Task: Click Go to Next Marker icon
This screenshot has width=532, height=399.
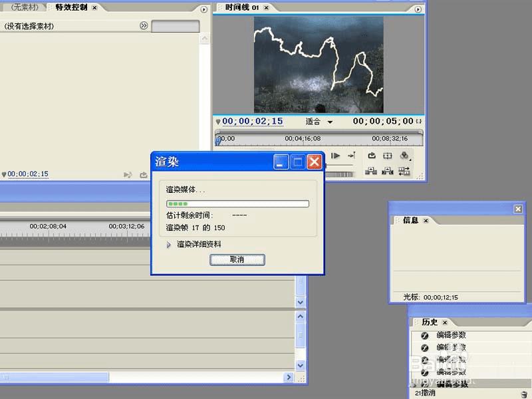Action: [x=352, y=156]
